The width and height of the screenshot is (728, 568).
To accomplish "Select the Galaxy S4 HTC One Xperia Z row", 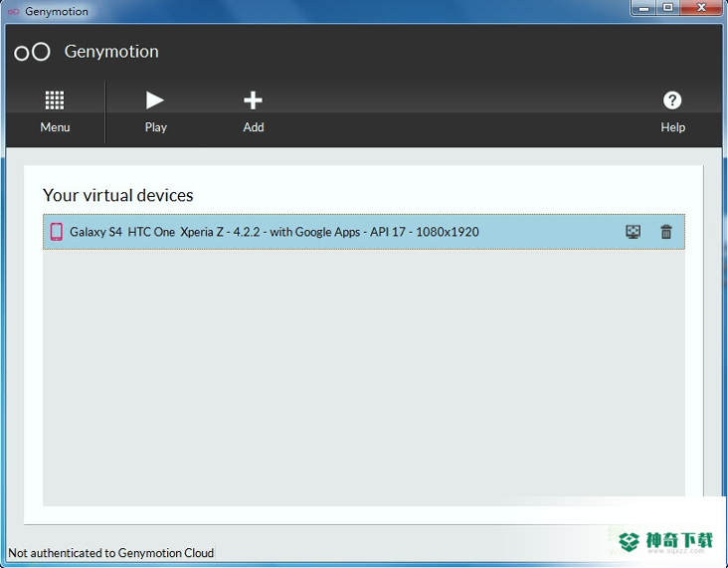I will (364, 232).
